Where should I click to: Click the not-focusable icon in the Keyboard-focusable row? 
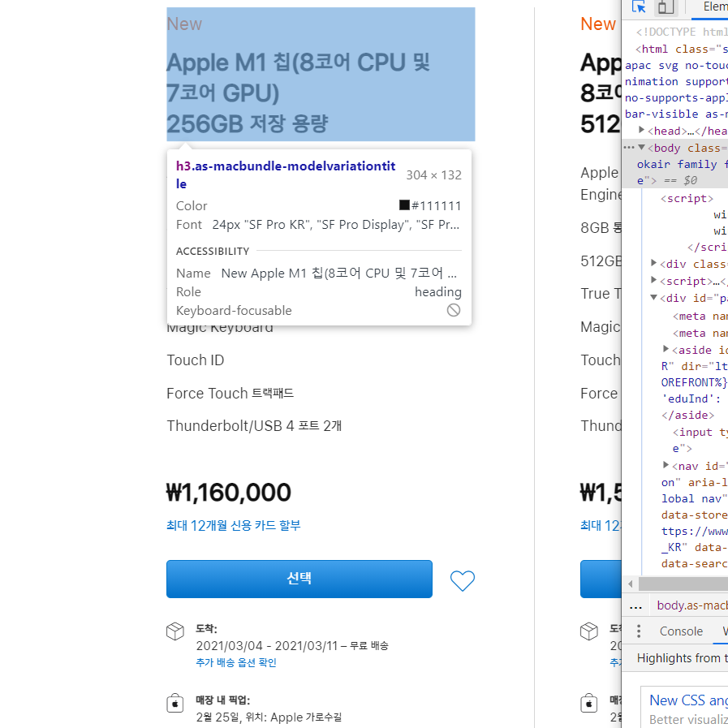(454, 310)
